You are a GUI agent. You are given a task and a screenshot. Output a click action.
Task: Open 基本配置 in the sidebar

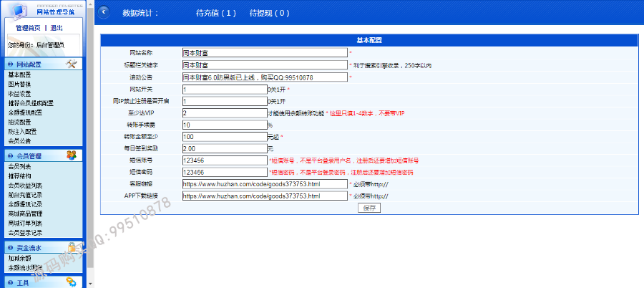coord(19,75)
